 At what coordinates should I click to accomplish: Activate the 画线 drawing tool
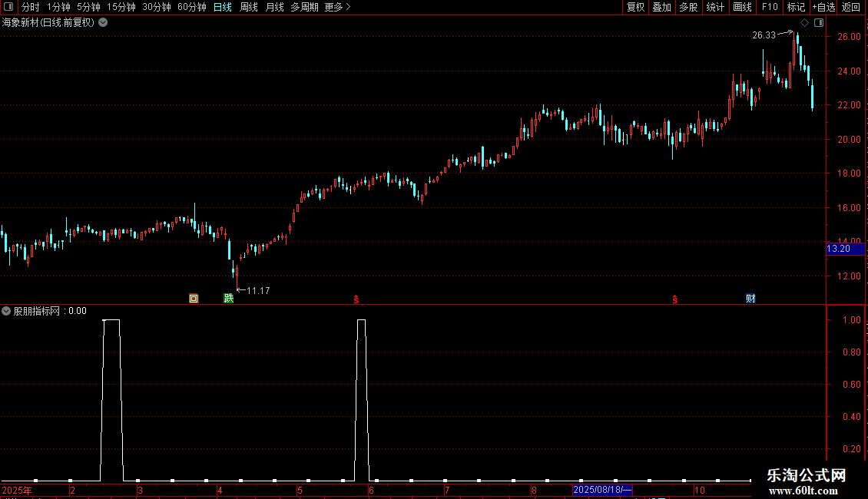[x=742, y=7]
